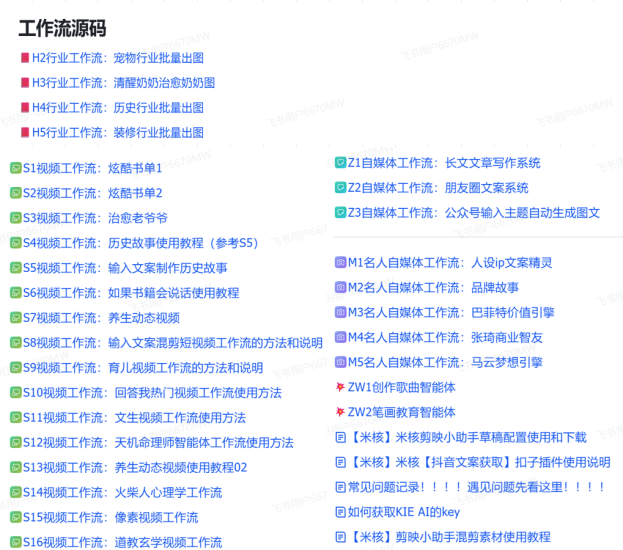This screenshot has width=623, height=550.
Task: Click the burst icon beside ZW2笔画教育智能体
Action: (340, 412)
